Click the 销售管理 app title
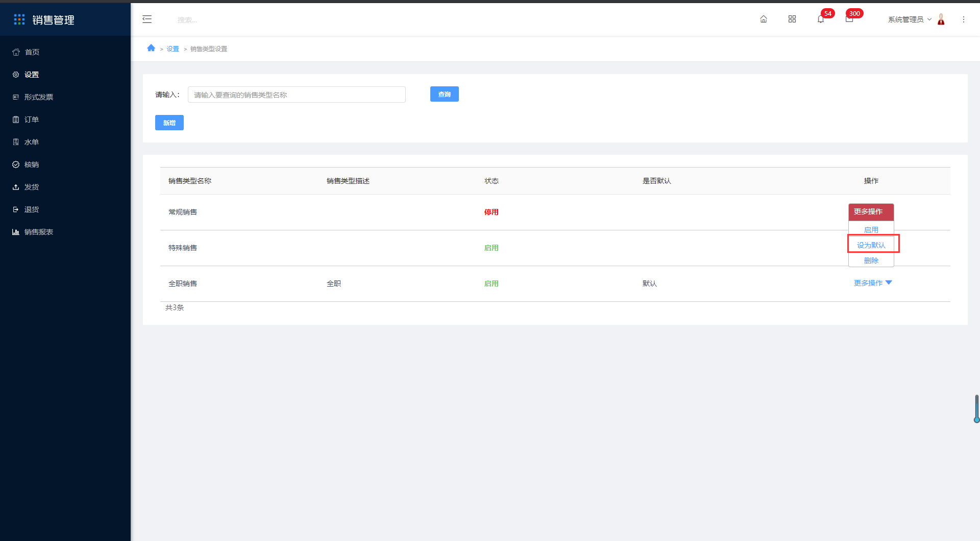The height and width of the screenshot is (541, 980). click(x=53, y=20)
